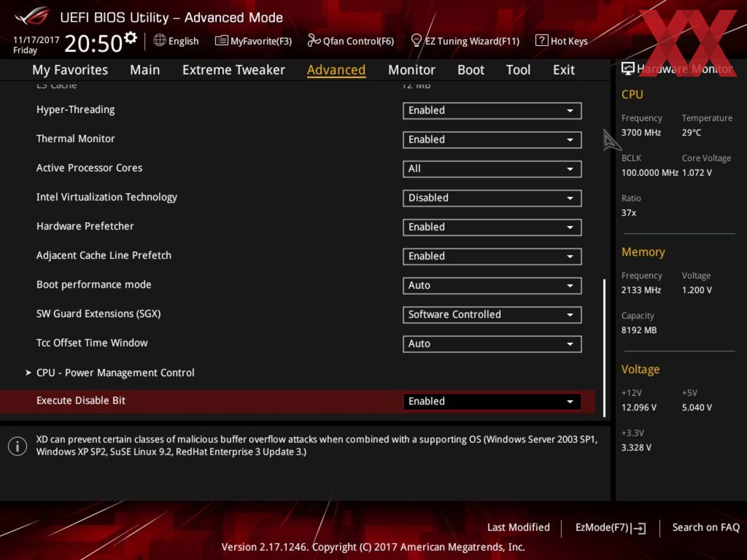Select the Execute Disable Bit label

coord(81,400)
